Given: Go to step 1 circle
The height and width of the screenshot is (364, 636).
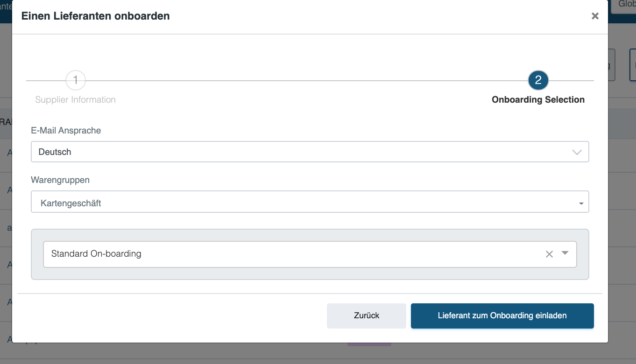Looking at the screenshot, I should point(76,81).
